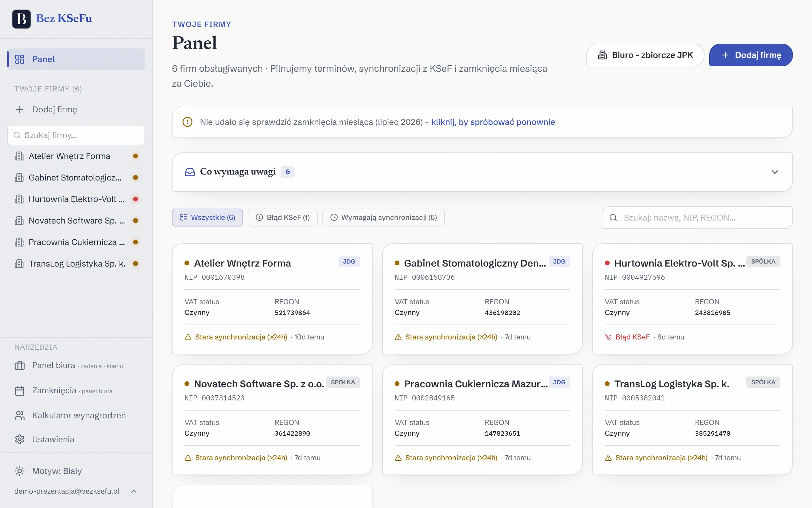This screenshot has height=508, width=812.
Task: Click link kliknij, by spróbować ponownie
Action: [x=493, y=122]
